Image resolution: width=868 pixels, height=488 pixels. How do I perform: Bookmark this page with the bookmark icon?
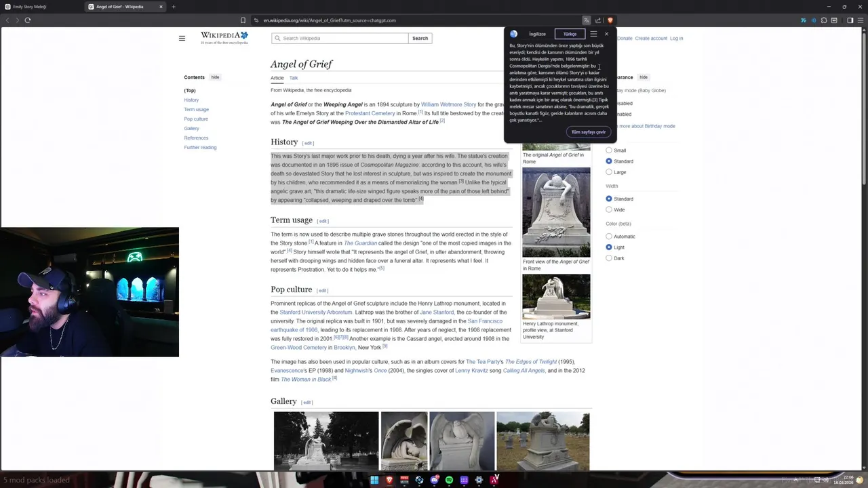point(243,20)
